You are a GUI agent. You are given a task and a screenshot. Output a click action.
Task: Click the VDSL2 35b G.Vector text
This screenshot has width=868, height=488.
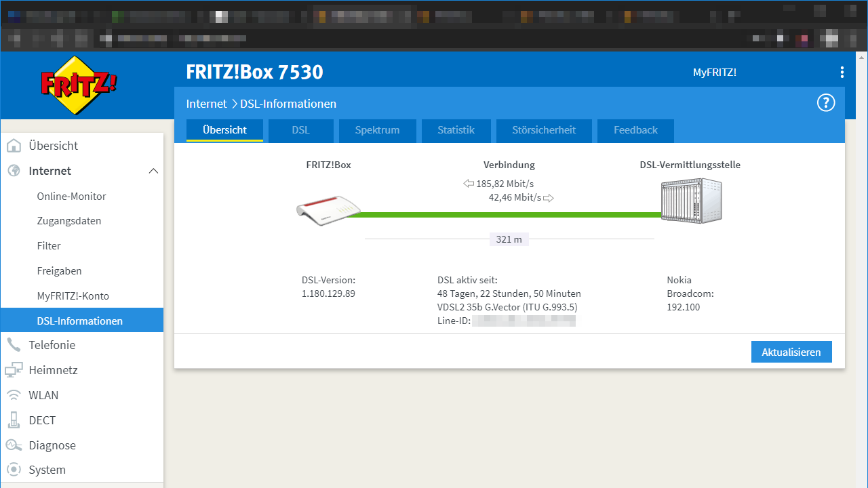(x=507, y=307)
